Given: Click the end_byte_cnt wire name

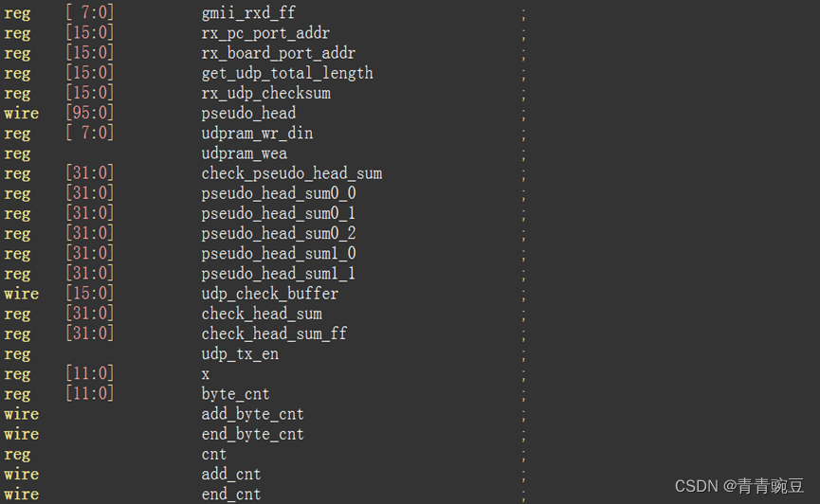Looking at the screenshot, I should coord(252,434).
